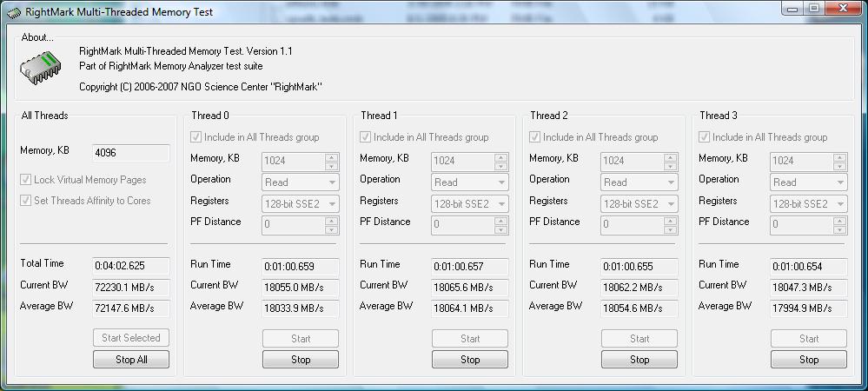This screenshot has width=868, height=391.
Task: Click Thread 3 Current BW 18047.3 MB/s
Action: coord(808,288)
